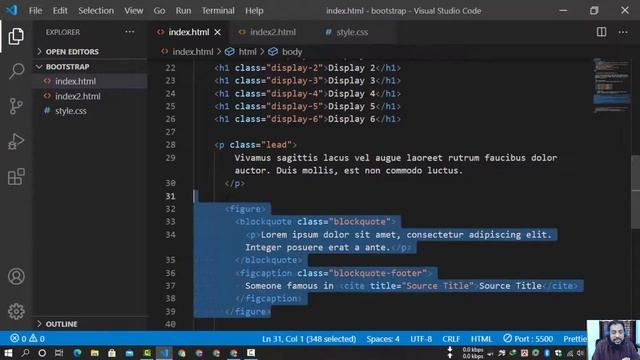Click breadcrumb separator chevron after index.html
Viewport: 640px width, 360px height.
(x=219, y=52)
